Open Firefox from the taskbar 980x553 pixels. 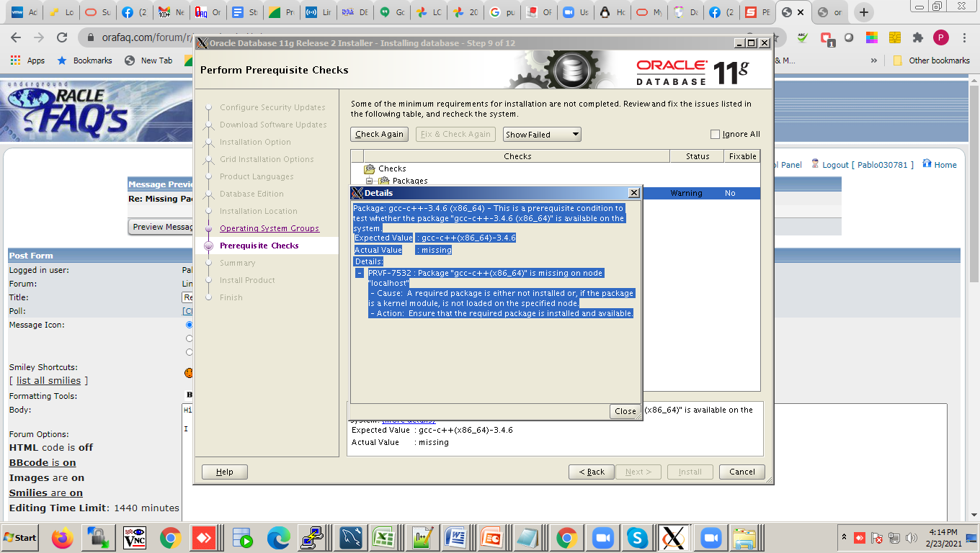[x=63, y=538]
